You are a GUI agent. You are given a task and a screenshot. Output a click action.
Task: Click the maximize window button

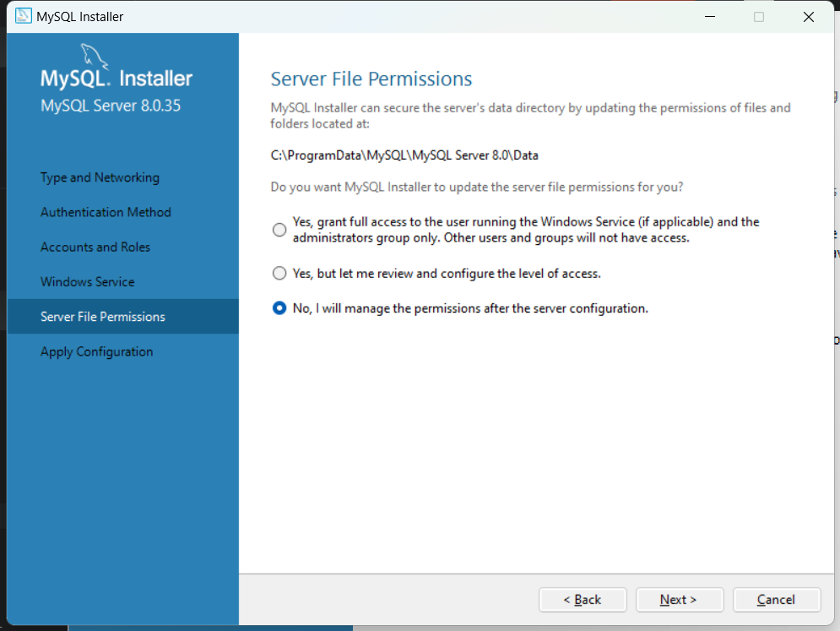click(x=758, y=17)
